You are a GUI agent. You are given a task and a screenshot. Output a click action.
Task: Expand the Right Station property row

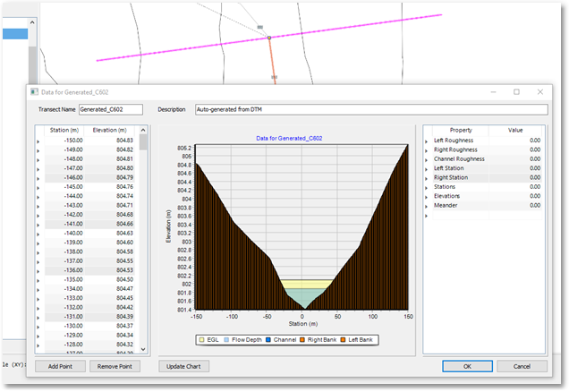(x=427, y=178)
